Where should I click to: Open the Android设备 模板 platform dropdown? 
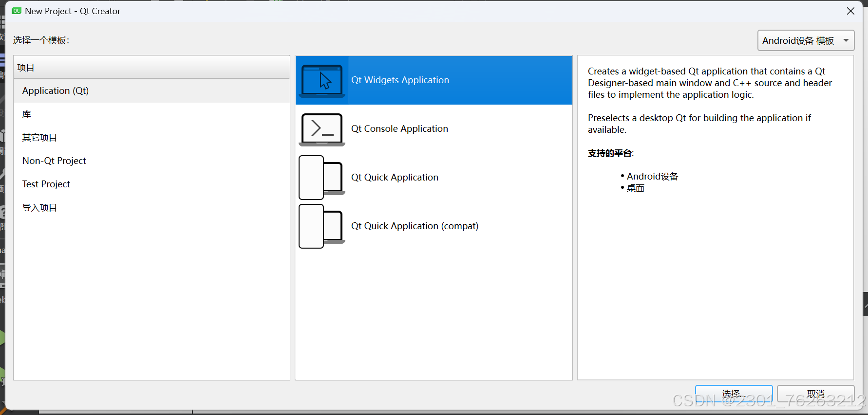click(806, 40)
